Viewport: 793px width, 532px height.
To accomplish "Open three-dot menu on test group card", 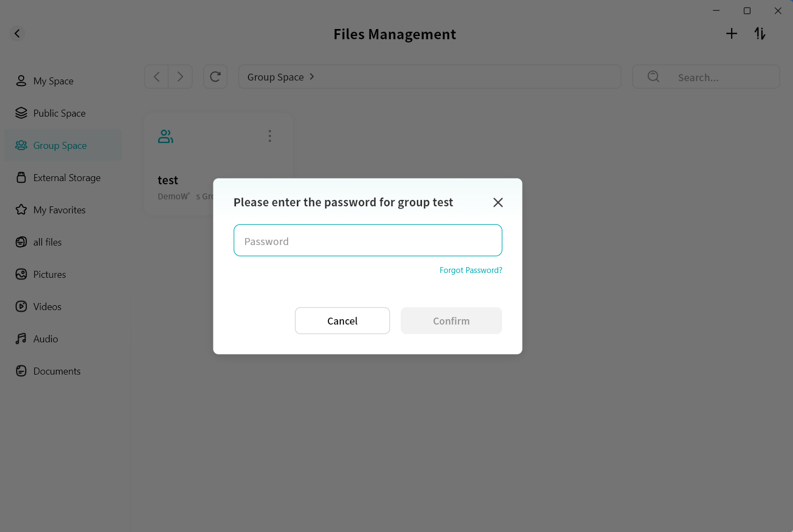I will pos(270,136).
